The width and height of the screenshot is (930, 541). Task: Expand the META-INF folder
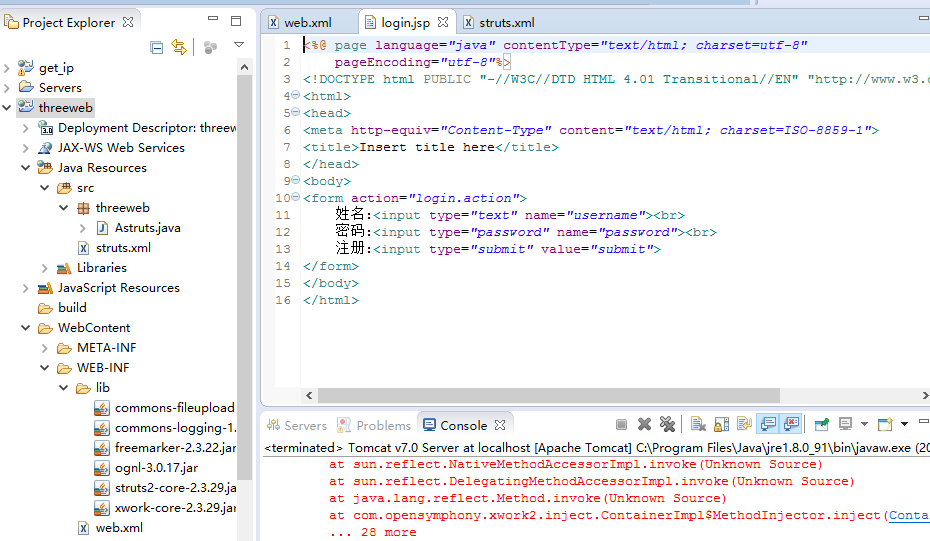pyautogui.click(x=44, y=348)
